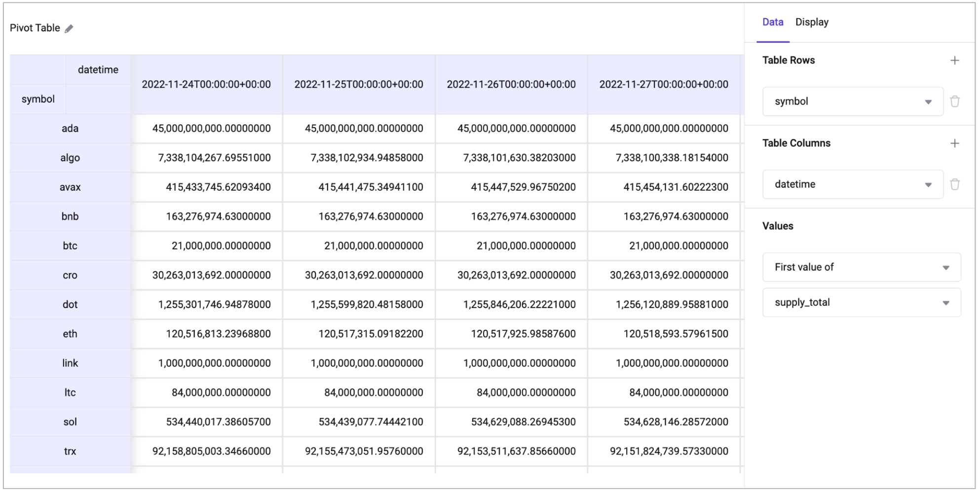Delete the datetime column field
Viewport: 980px width, 494px height.
click(954, 184)
